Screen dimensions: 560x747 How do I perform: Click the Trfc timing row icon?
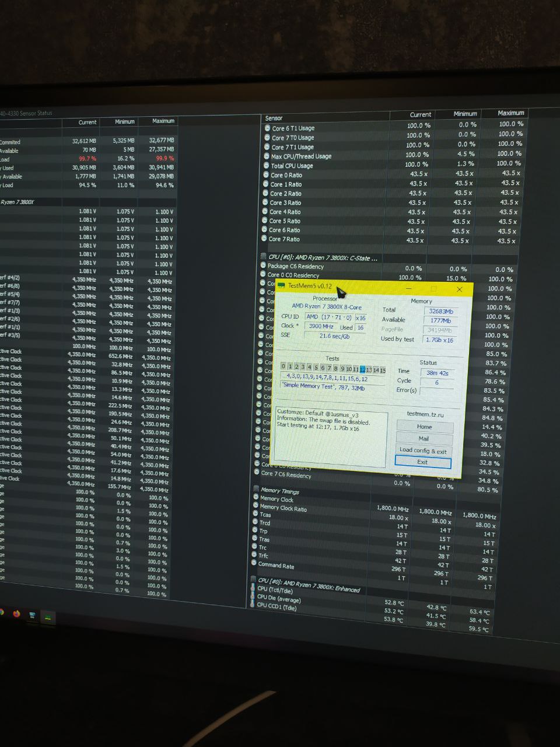click(x=254, y=554)
